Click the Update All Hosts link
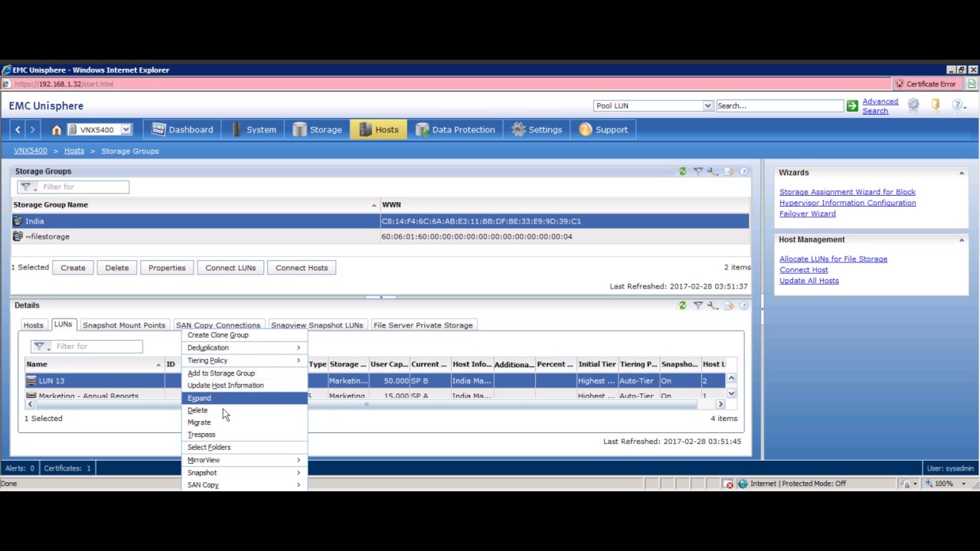The image size is (980, 551). tap(809, 281)
